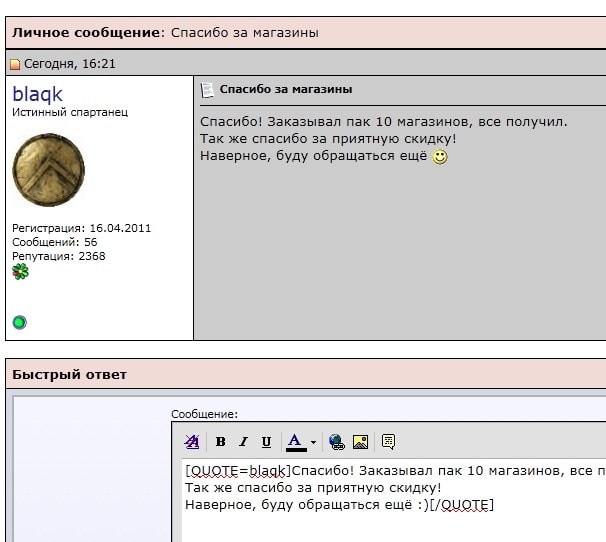Click the message line Так же спасибо за приятную скидку!
Image resolution: width=606 pixels, height=542 pixels.
(328, 139)
